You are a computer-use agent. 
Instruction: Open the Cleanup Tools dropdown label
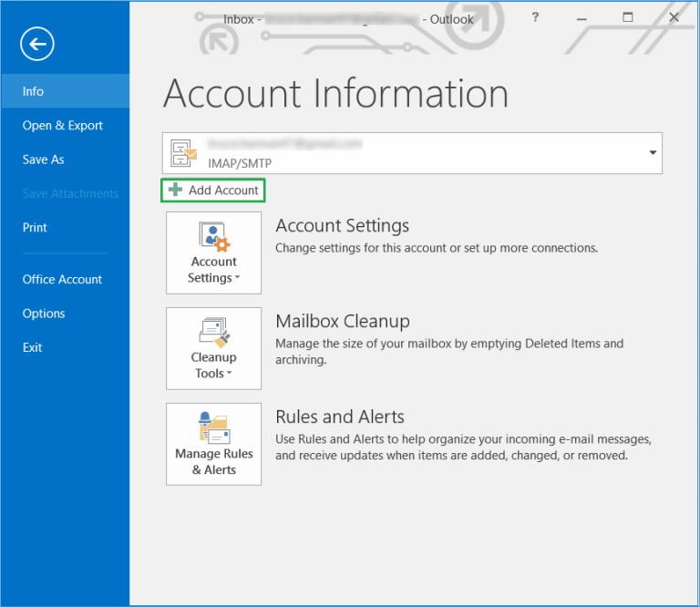pos(213,365)
